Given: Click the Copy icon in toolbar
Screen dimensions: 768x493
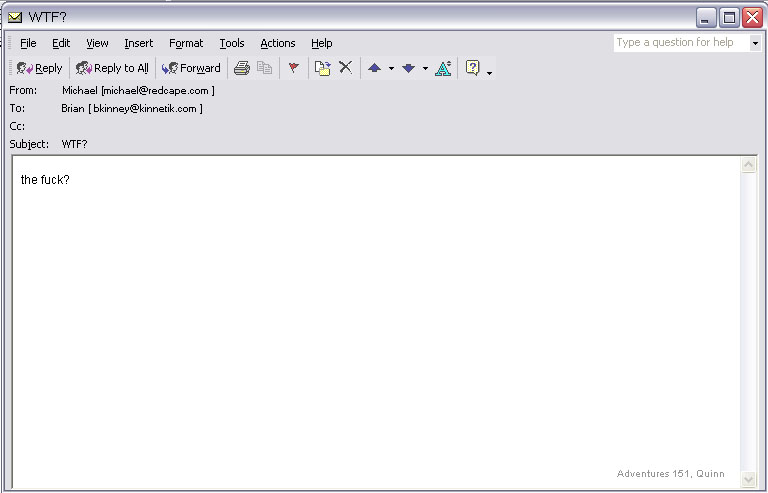Looking at the screenshot, I should (264, 68).
